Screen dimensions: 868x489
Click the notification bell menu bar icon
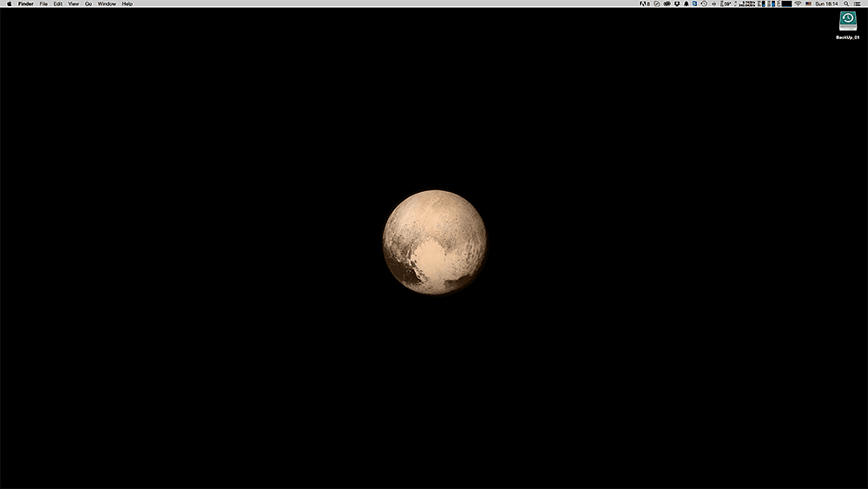[x=686, y=3]
